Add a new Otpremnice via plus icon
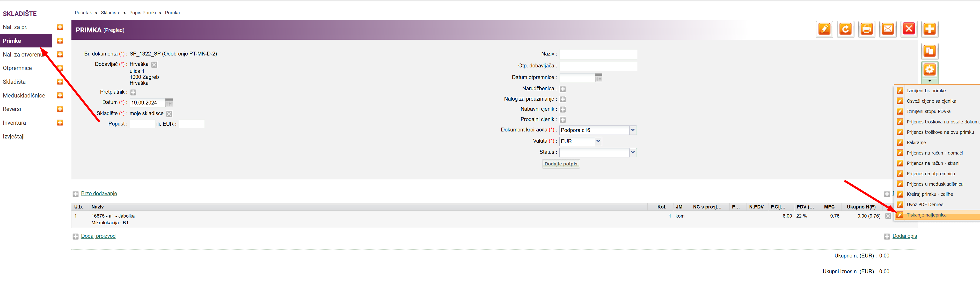 [60, 68]
